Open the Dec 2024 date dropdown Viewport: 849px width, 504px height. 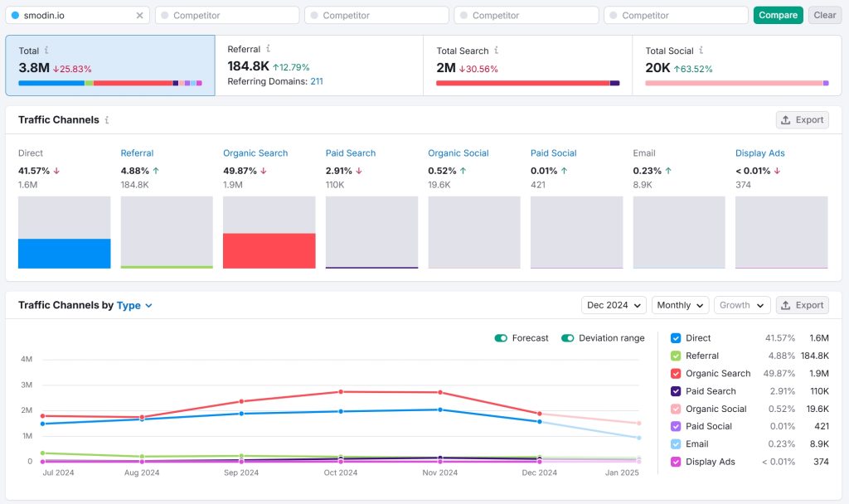coord(614,305)
